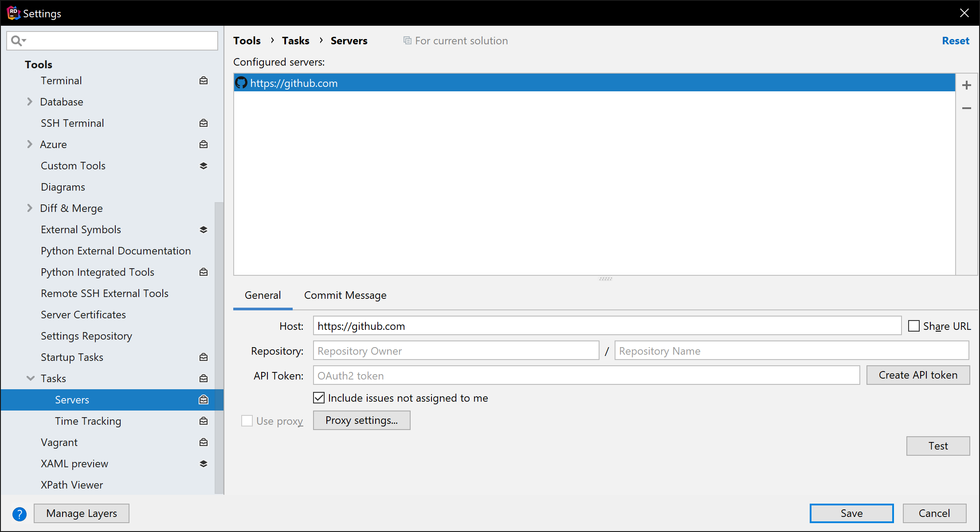Expand the Database tree item
This screenshot has width=980, height=532.
click(31, 102)
